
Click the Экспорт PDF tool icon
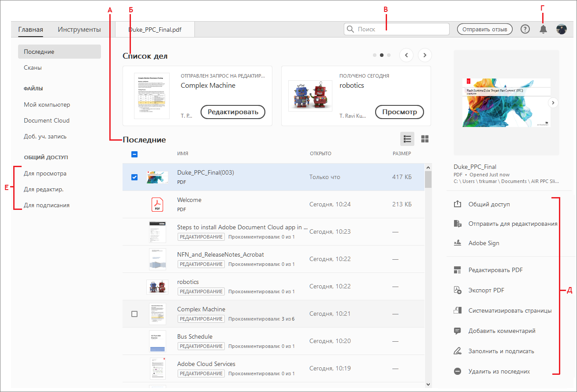458,290
